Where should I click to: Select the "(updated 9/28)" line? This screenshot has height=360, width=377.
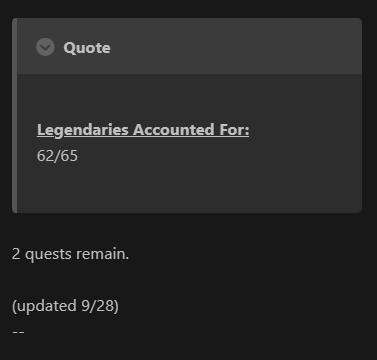coord(65,306)
